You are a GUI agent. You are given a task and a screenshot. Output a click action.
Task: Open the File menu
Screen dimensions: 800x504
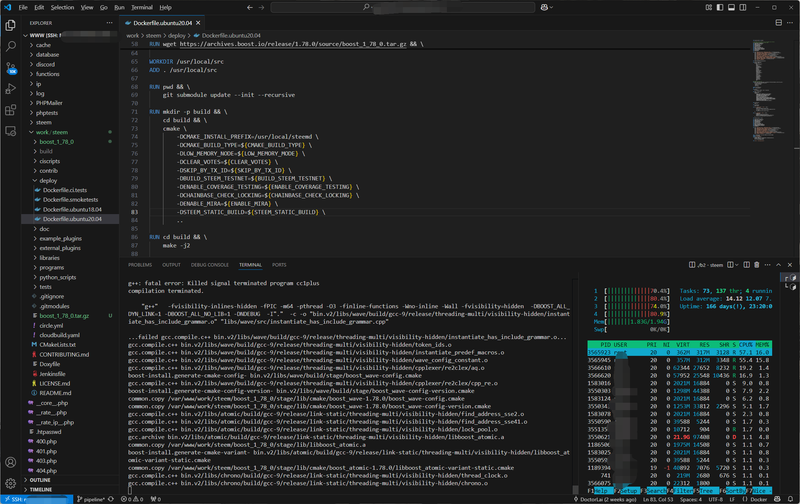point(23,7)
